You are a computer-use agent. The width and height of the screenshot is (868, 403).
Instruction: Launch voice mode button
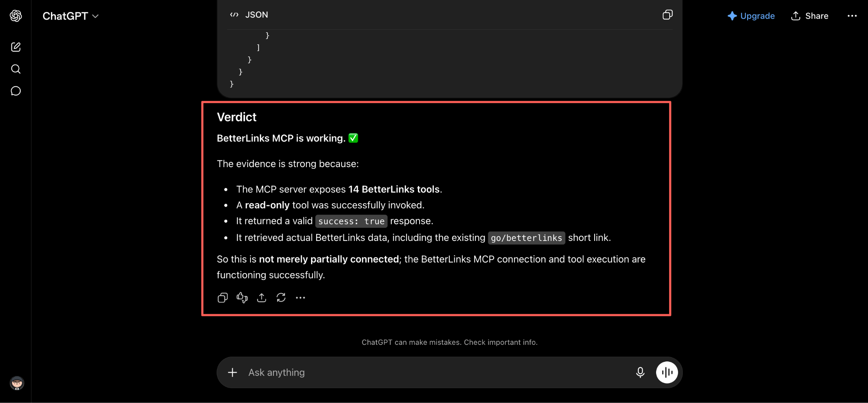coord(667,372)
